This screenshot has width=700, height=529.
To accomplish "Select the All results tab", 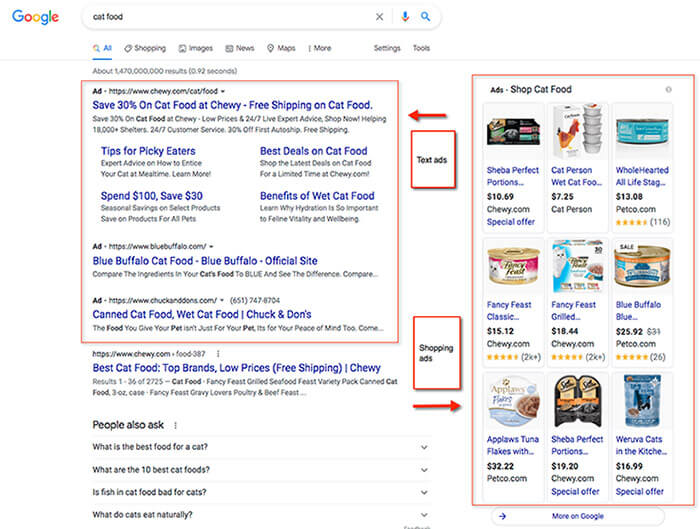I will [102, 48].
